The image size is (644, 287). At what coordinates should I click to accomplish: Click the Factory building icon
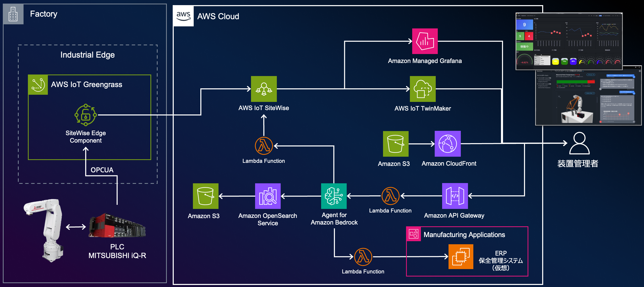pyautogui.click(x=13, y=14)
